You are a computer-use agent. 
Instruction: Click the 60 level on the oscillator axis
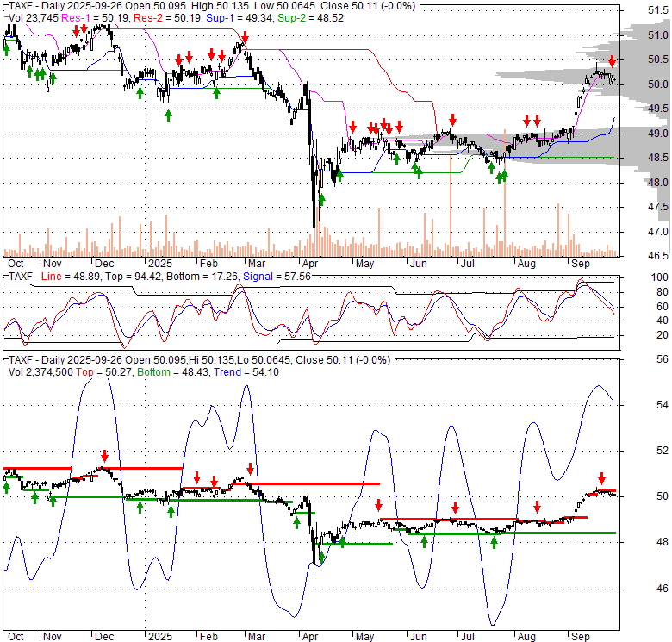click(663, 307)
